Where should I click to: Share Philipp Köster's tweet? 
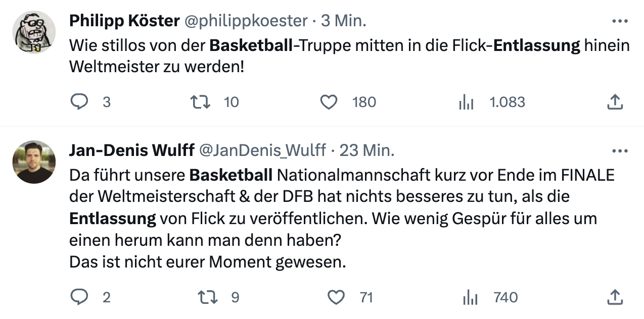pyautogui.click(x=614, y=102)
